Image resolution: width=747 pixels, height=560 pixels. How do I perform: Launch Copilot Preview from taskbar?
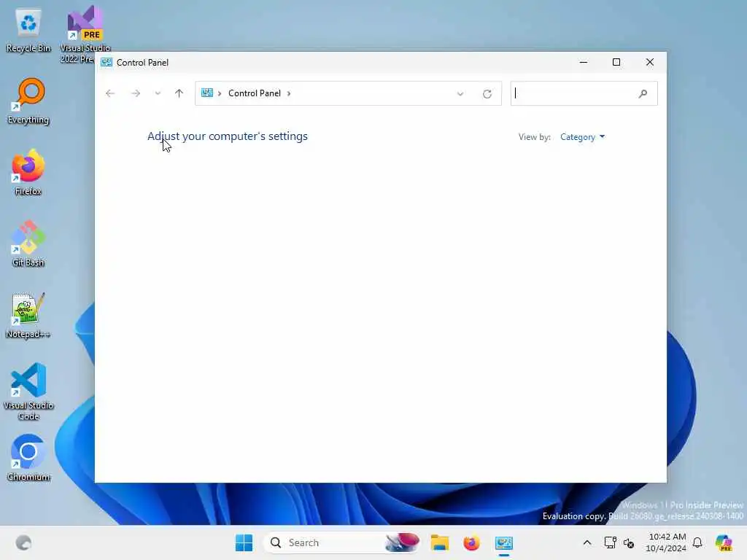724,542
